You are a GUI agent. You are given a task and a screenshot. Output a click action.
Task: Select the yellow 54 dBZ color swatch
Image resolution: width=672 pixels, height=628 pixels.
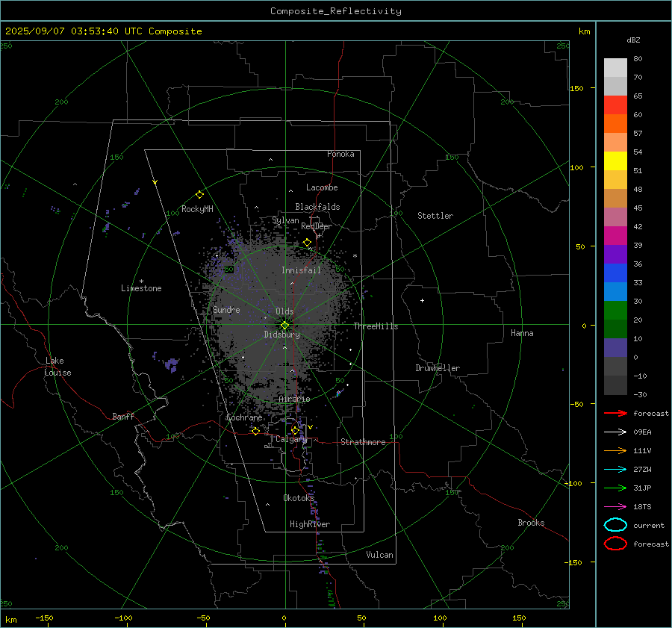pyautogui.click(x=615, y=161)
